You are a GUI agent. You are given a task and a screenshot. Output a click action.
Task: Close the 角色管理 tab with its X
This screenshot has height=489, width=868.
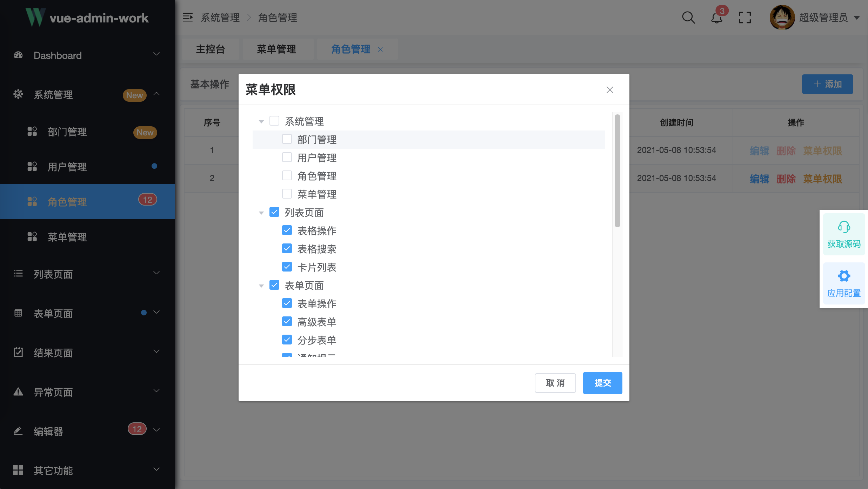[x=380, y=49]
